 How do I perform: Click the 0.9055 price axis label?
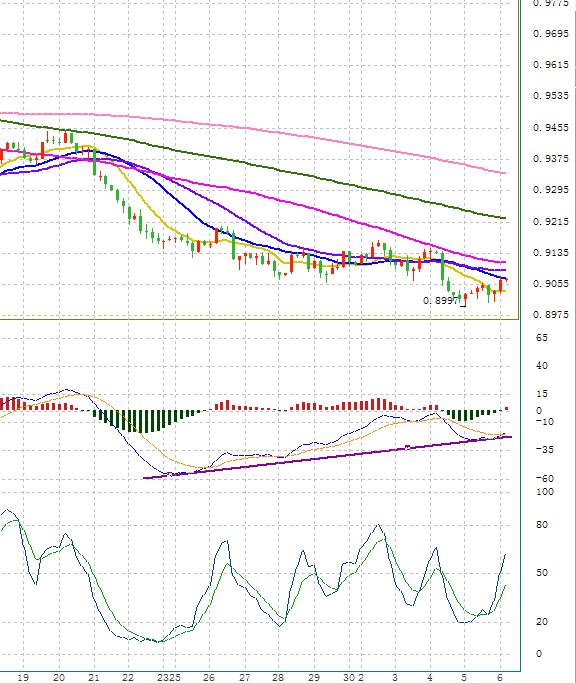(551, 284)
